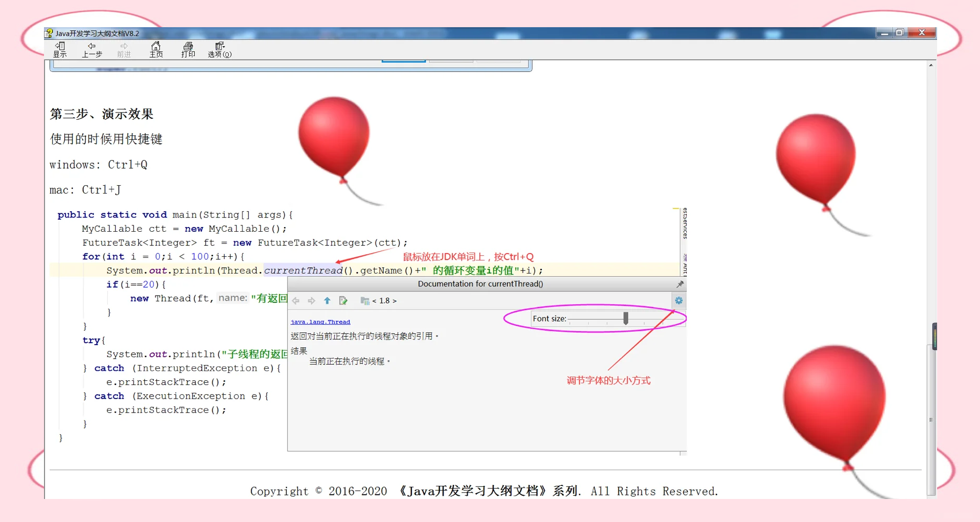The image size is (980, 522).
Task: Click the 打印 (Print) toolbar button
Action: [188, 50]
